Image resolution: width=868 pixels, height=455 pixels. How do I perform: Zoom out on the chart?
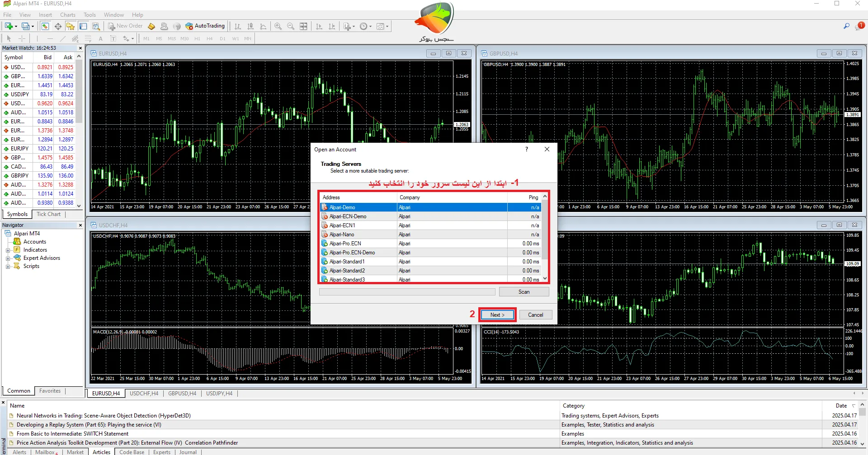pos(291,26)
